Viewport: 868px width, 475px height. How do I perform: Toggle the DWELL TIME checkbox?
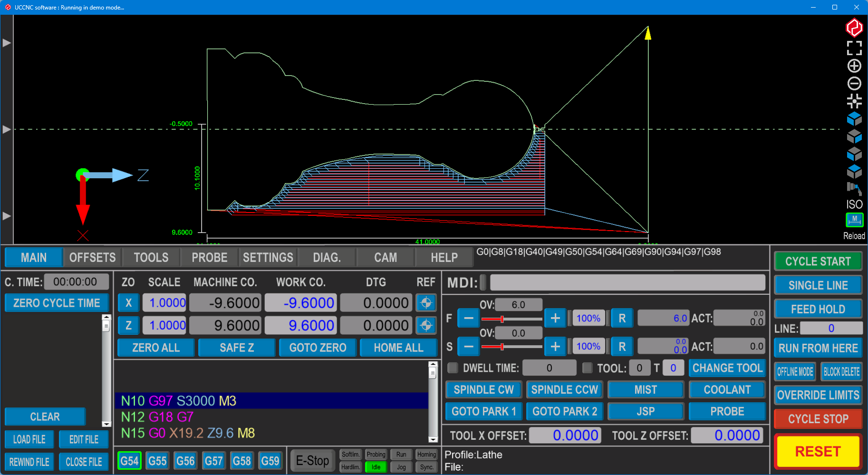pos(453,368)
